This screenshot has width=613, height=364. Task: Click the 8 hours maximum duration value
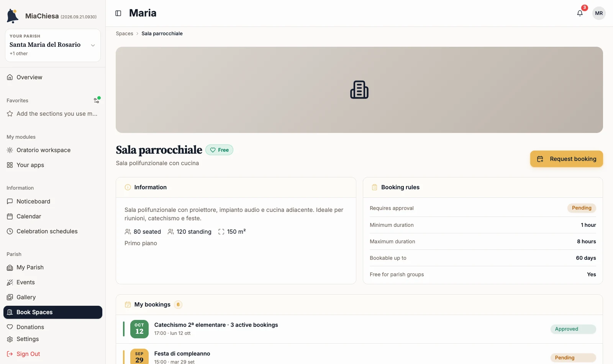coord(587,241)
